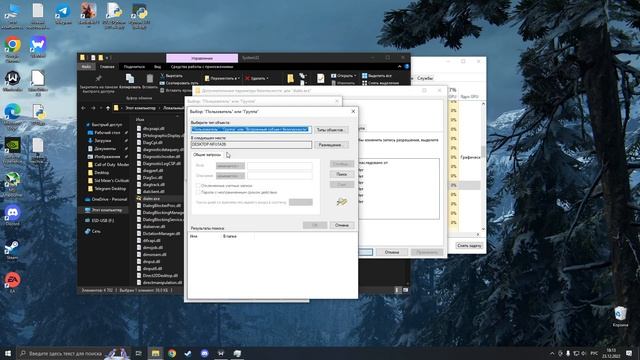Click the Копировать icon in Explorer ribbon

pyautogui.click(x=130, y=78)
